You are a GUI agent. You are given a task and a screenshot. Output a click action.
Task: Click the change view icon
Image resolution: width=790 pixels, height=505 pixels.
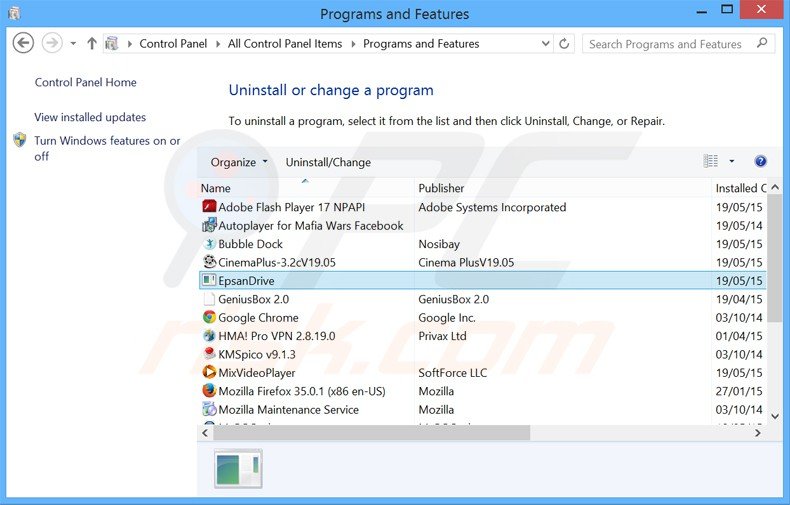pyautogui.click(x=710, y=161)
